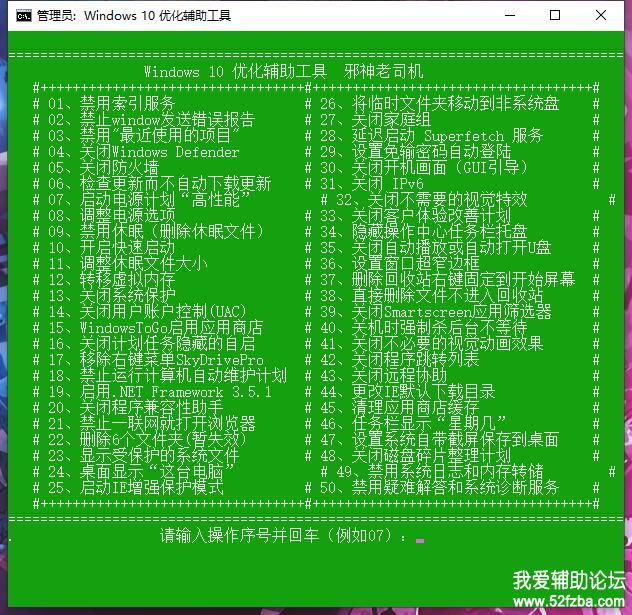Image resolution: width=632 pixels, height=615 pixels.
Task: Select line 44、更改IE默认下载目录
Action: click(x=407, y=392)
